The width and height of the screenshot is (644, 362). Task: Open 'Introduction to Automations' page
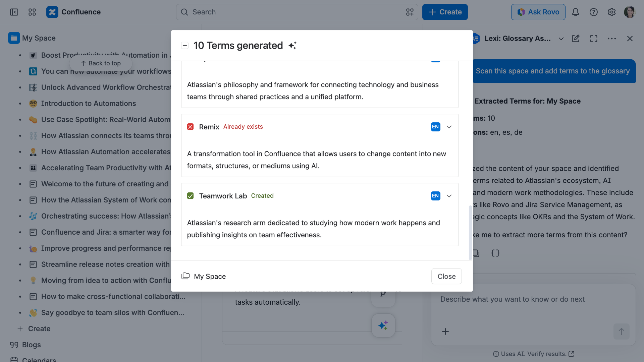pyautogui.click(x=89, y=104)
